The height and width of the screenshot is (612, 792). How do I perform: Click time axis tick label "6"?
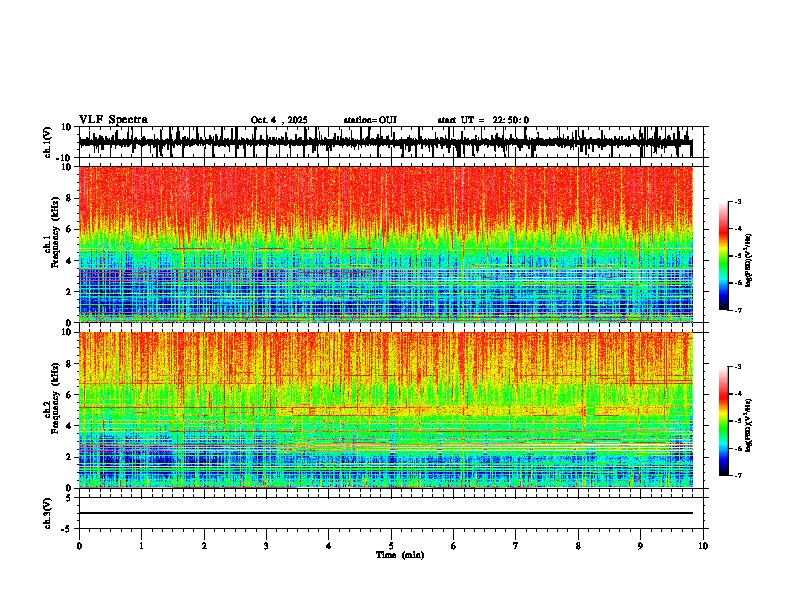(454, 546)
